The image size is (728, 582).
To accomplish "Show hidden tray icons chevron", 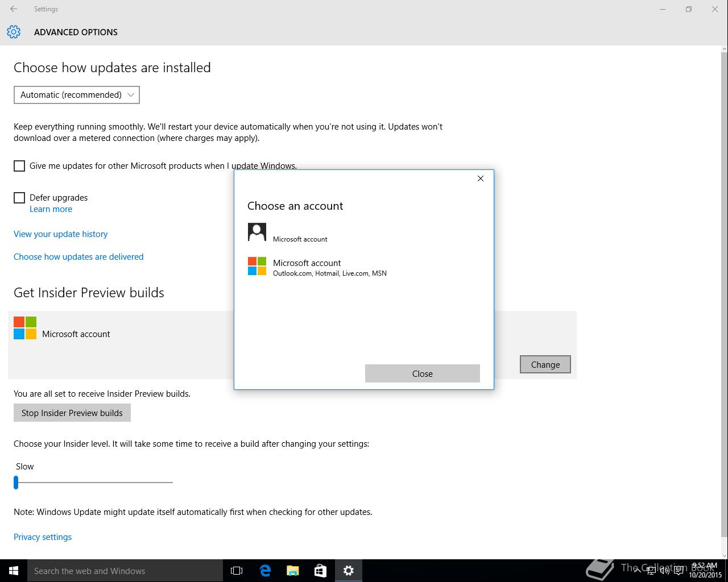I will tap(638, 571).
